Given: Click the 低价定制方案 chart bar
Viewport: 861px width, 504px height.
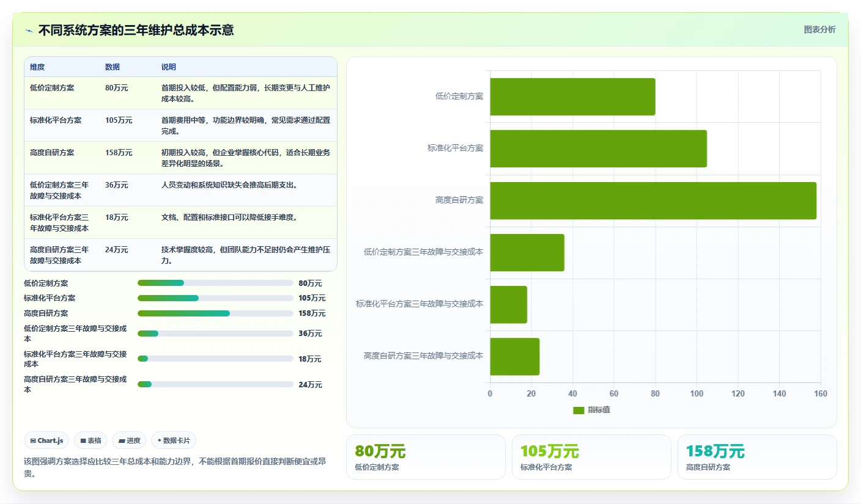Looking at the screenshot, I should [x=572, y=97].
